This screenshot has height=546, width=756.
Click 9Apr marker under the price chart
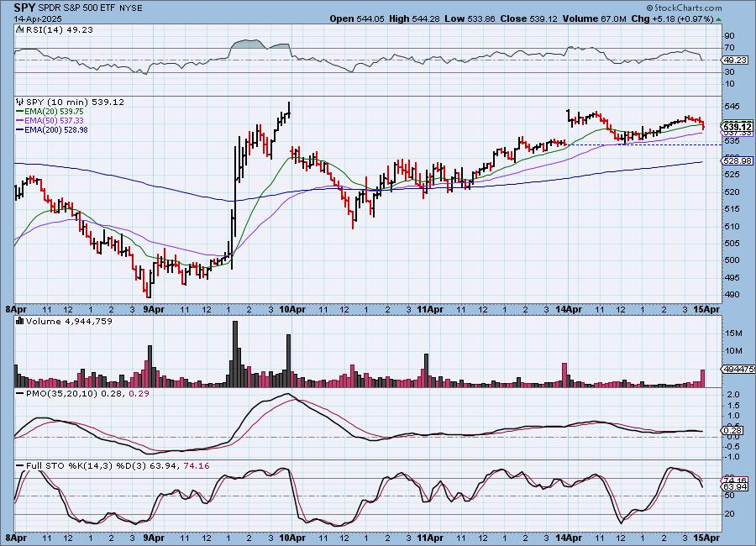point(155,309)
